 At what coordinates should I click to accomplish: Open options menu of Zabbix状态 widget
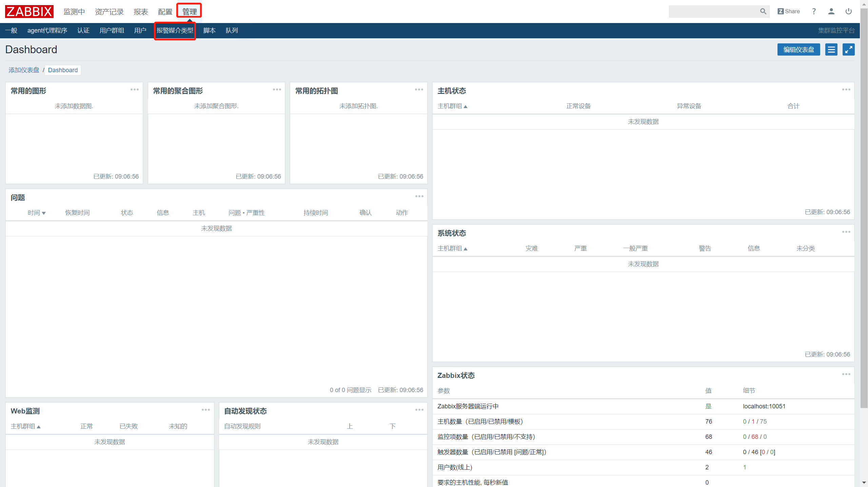(846, 374)
